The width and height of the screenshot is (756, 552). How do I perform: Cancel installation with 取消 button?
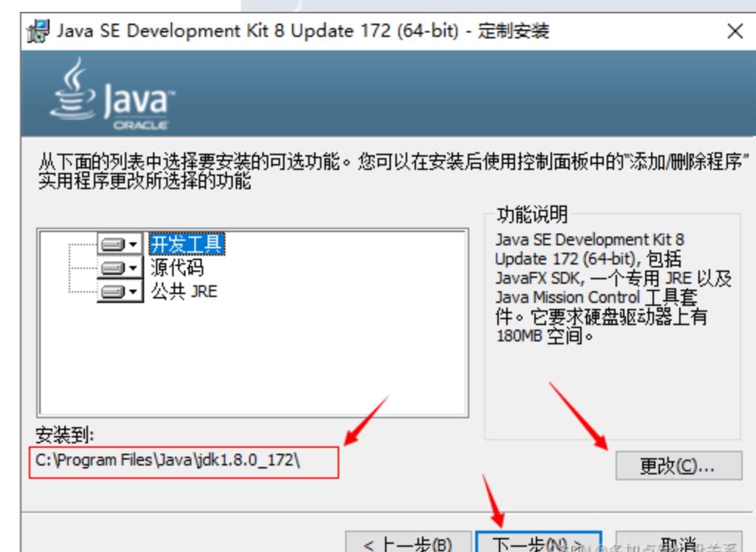coord(678,542)
